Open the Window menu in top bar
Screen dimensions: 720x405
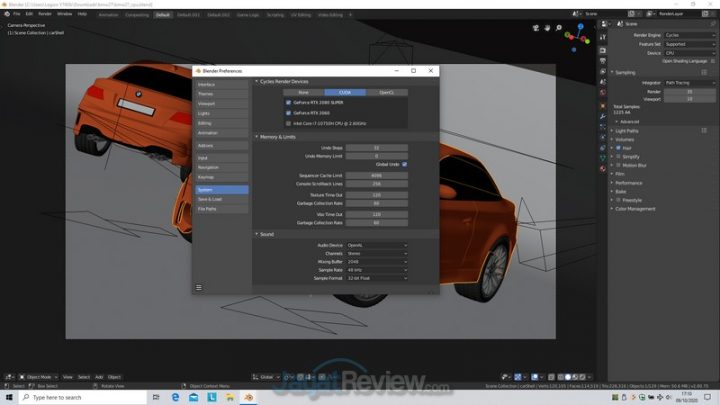point(64,14)
